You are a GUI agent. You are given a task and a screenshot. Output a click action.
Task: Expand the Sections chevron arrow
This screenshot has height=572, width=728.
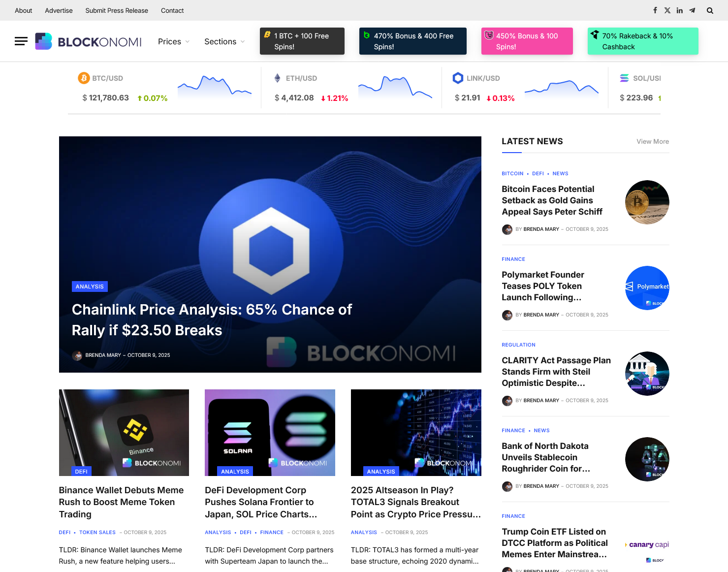242,42
